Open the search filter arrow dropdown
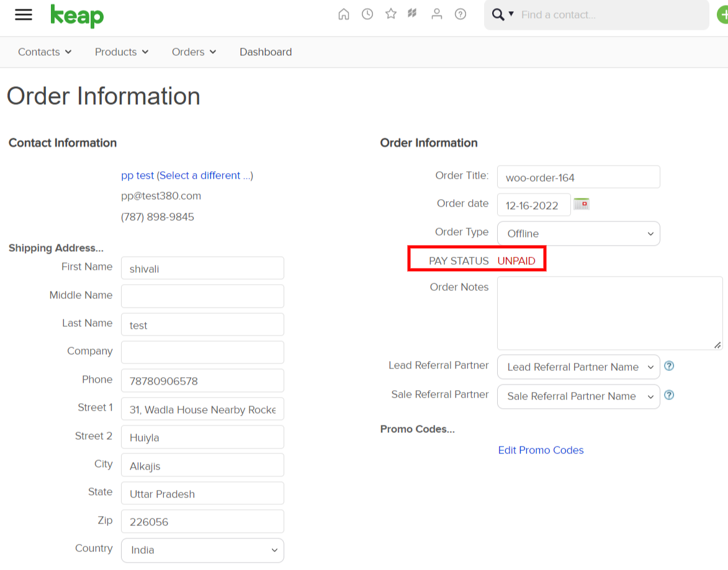The image size is (728, 570). pyautogui.click(x=511, y=14)
